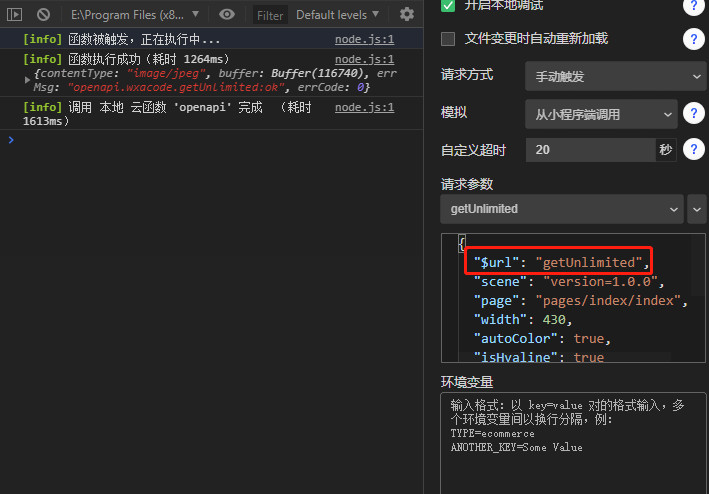
Task: Uncheck the 开启本地调试 checkbox
Action: (x=448, y=5)
